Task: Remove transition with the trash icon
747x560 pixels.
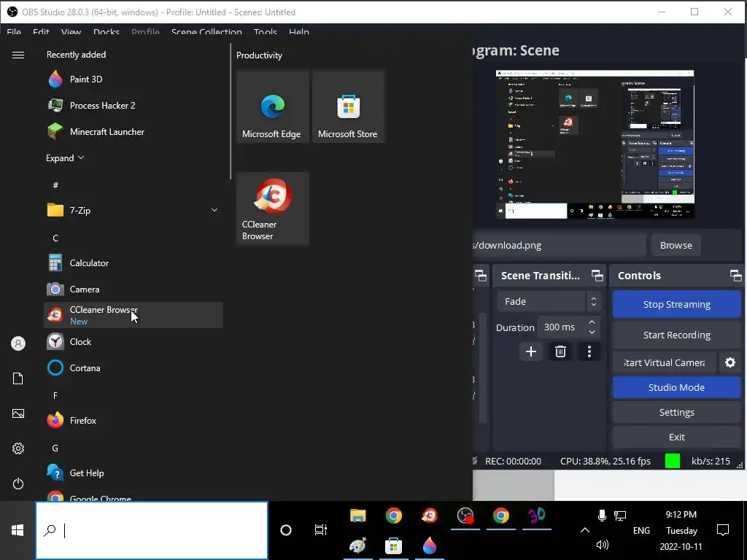Action: [560, 351]
